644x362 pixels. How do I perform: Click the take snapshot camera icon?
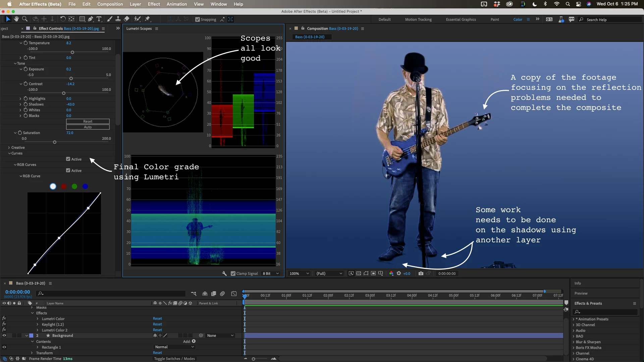pyautogui.click(x=421, y=274)
